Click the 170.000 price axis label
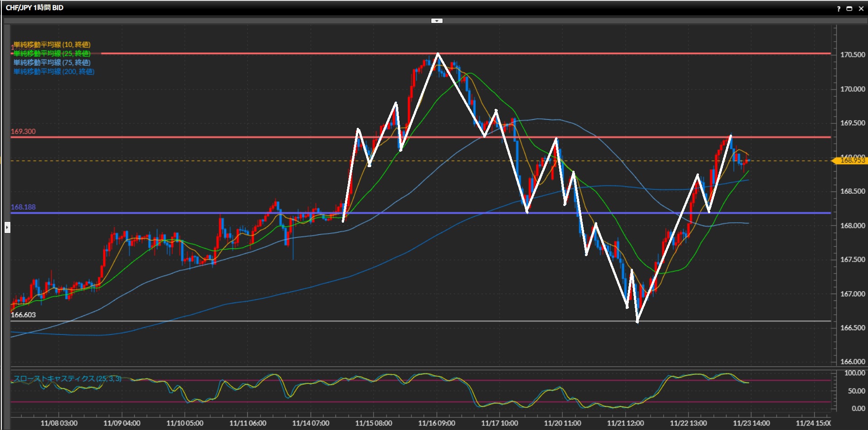868x430 pixels. 852,89
